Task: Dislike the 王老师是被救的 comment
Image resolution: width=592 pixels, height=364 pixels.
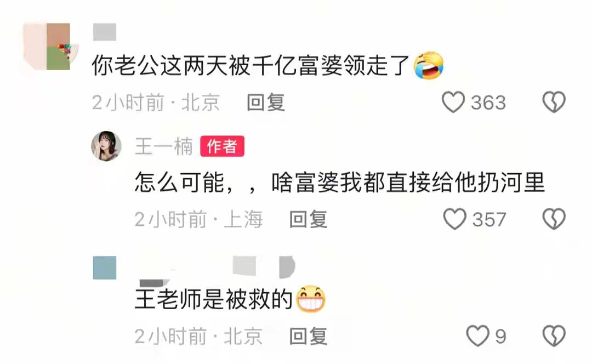Action: tap(554, 335)
